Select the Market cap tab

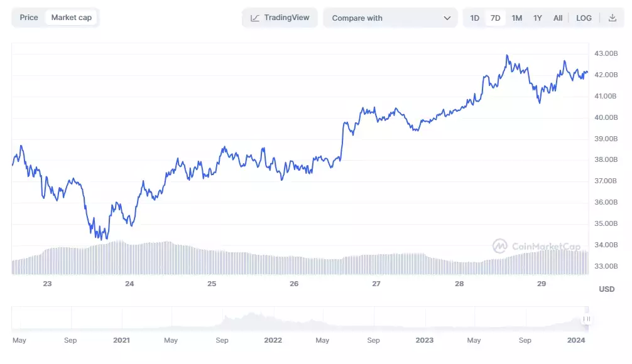(x=71, y=18)
